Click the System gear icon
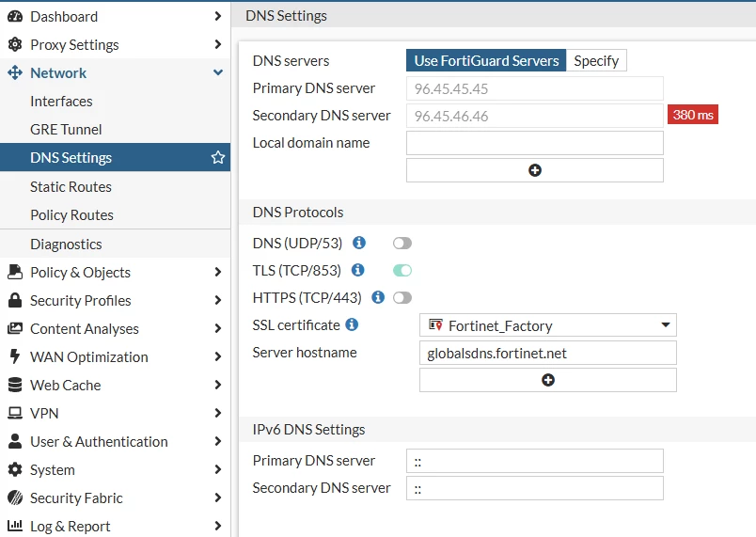The height and width of the screenshot is (537, 756). point(15,469)
